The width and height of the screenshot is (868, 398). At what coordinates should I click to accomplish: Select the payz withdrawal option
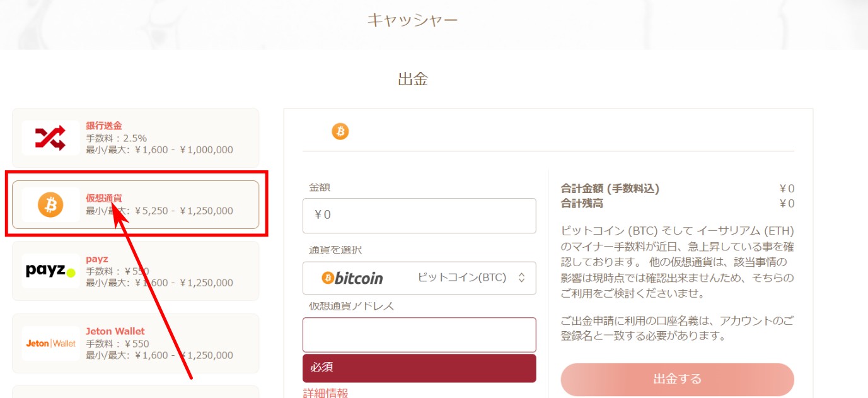click(x=136, y=271)
